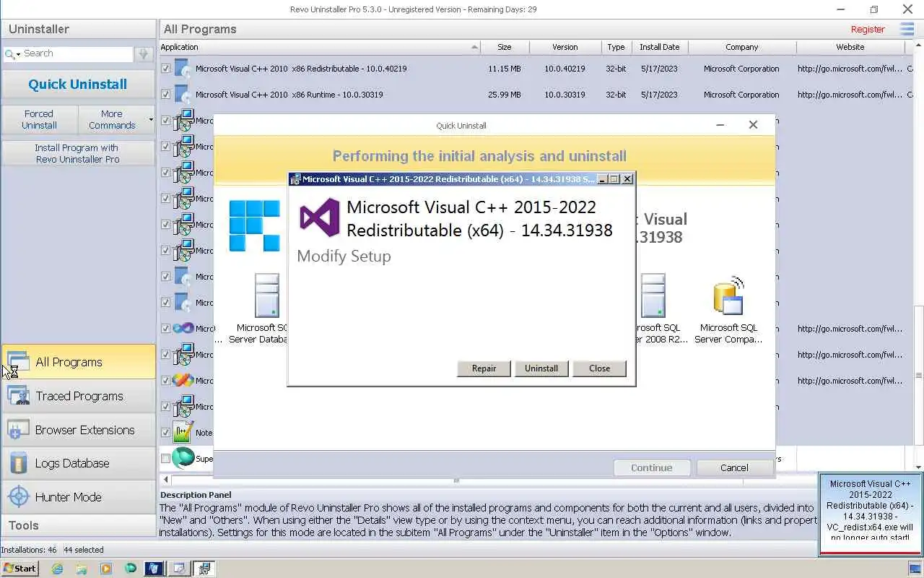
Task: Click the installer icon of x86 Redistributable 10.0.40219
Action: pyautogui.click(x=183, y=69)
